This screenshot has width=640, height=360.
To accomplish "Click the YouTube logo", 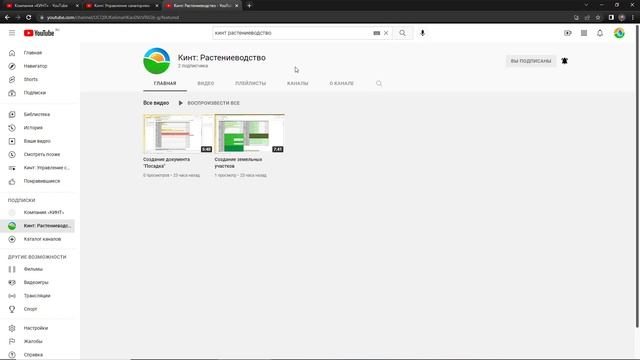I will pos(39,33).
